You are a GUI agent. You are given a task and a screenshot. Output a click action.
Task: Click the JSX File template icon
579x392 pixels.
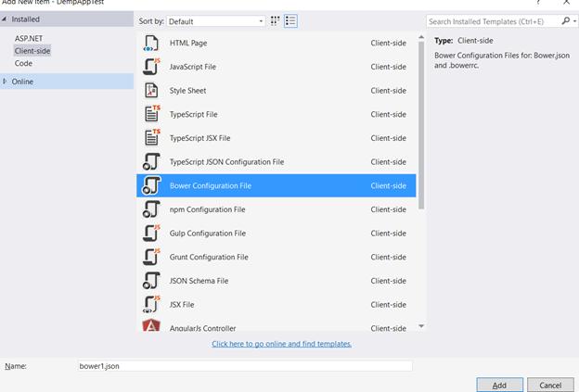coord(151,304)
